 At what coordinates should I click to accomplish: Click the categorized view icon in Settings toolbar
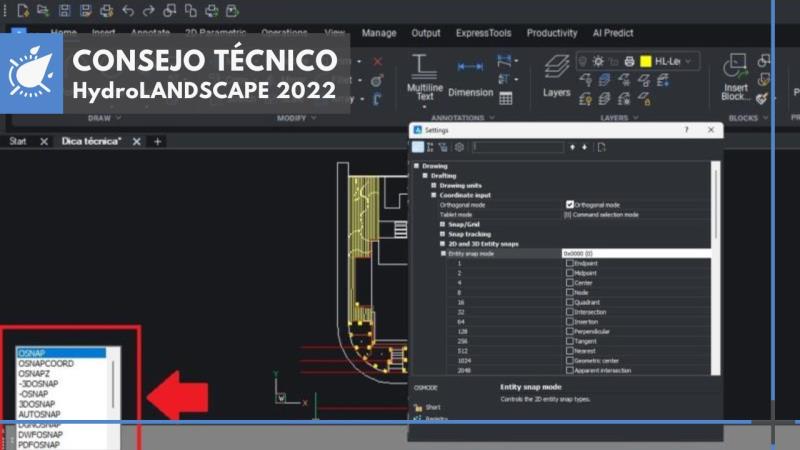[418, 147]
